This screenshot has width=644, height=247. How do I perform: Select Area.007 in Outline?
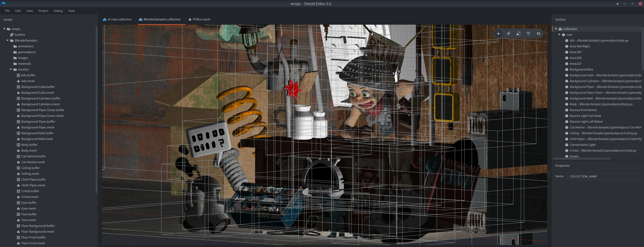click(576, 52)
